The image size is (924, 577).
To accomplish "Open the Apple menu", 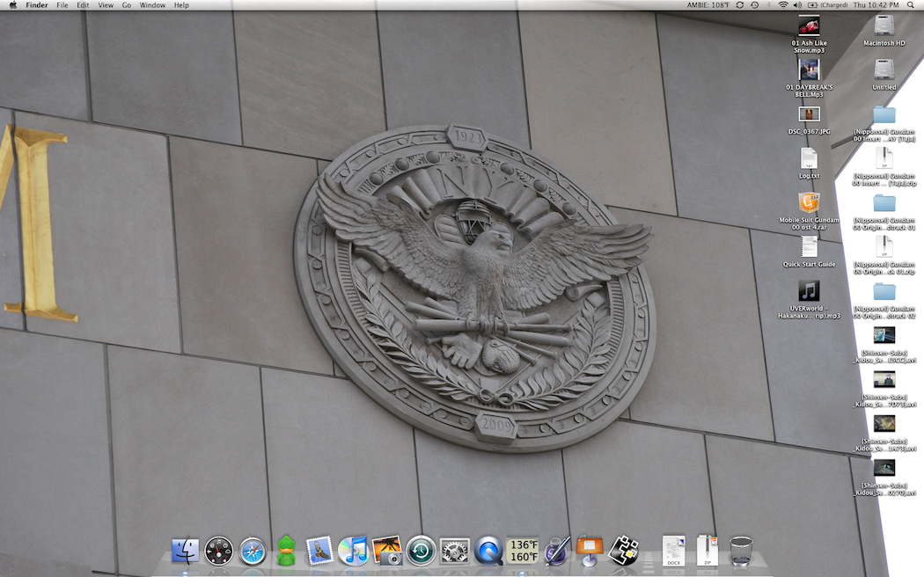I will pos(12,4).
